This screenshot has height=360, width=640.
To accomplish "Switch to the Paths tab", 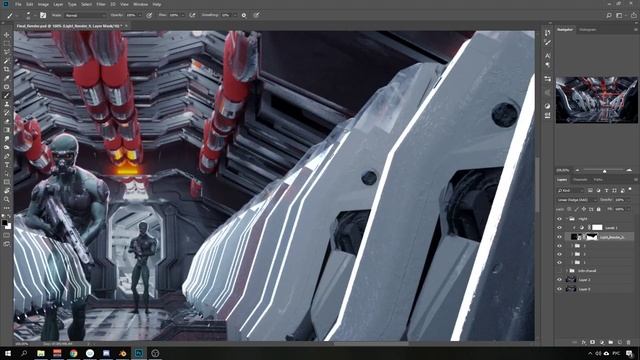I will 598,180.
